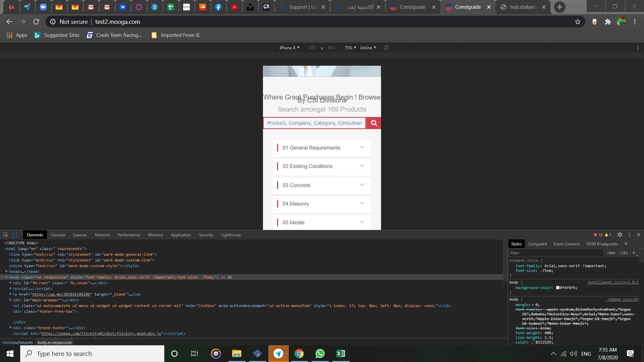Switch to the Zoom pinned tab
The image size is (644, 362).
pyautogui.click(x=43, y=7)
